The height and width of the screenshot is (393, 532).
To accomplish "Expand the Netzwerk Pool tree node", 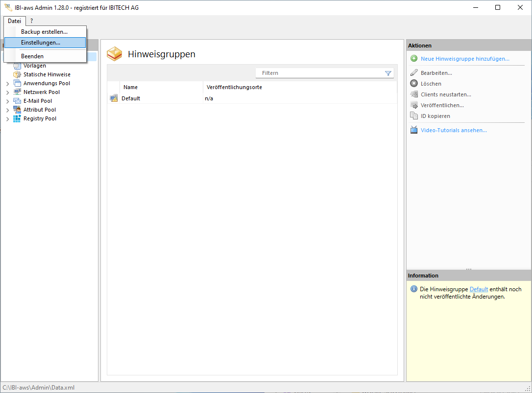I will [8, 92].
